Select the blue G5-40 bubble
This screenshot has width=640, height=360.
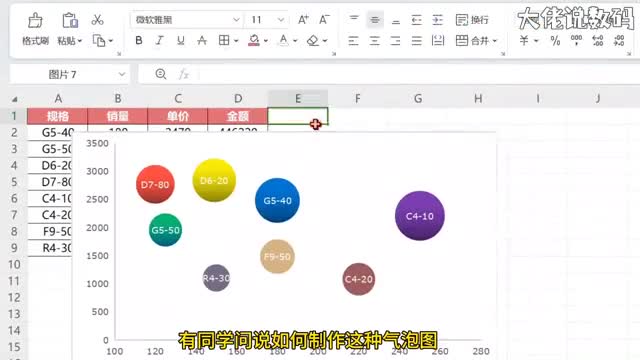277,200
